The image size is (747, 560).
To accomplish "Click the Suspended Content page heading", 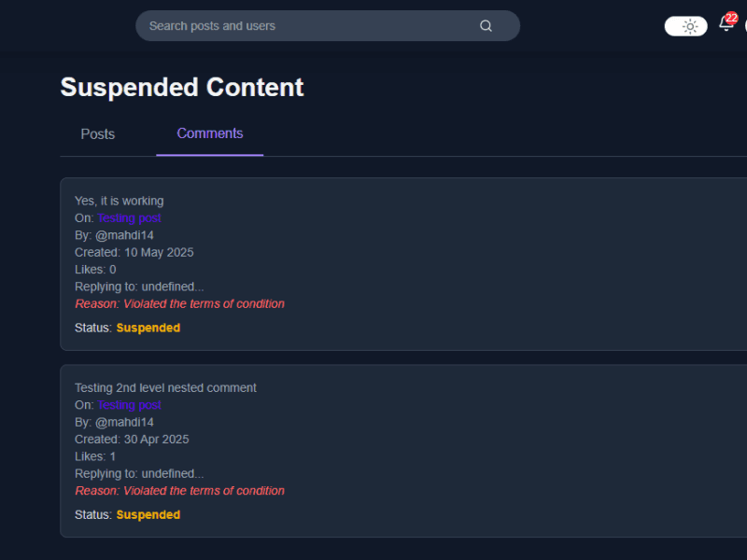I will point(181,87).
